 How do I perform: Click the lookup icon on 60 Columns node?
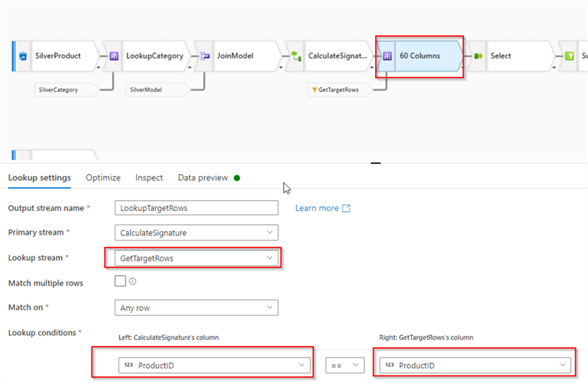click(387, 56)
